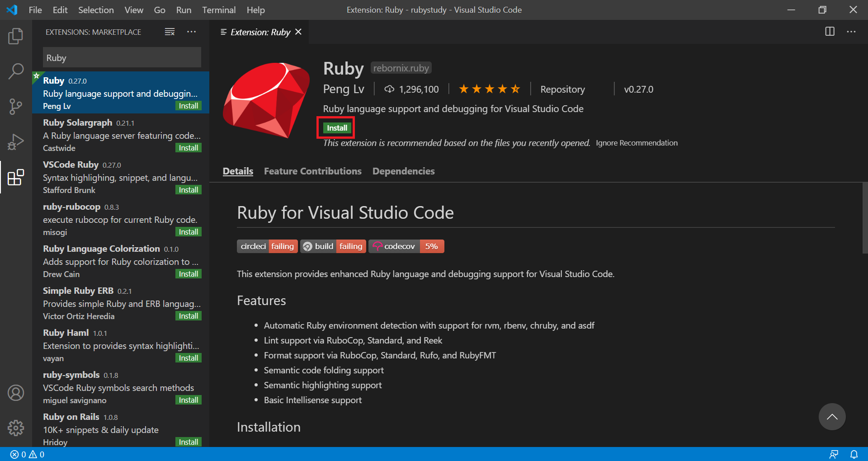Open the Go menu
Image resolution: width=868 pixels, height=461 pixels.
(x=160, y=10)
